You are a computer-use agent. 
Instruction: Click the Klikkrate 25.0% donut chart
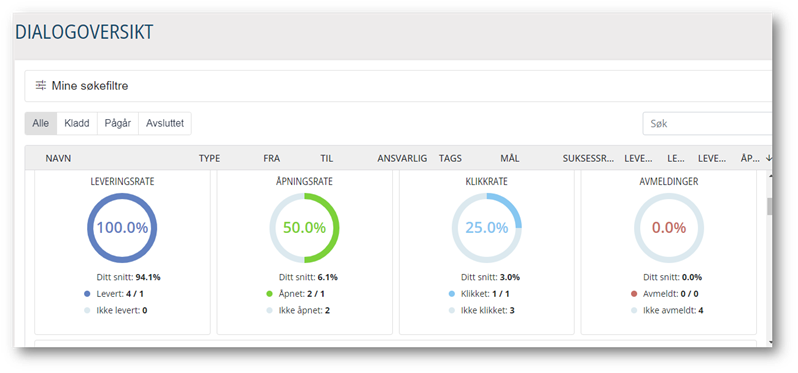click(487, 227)
